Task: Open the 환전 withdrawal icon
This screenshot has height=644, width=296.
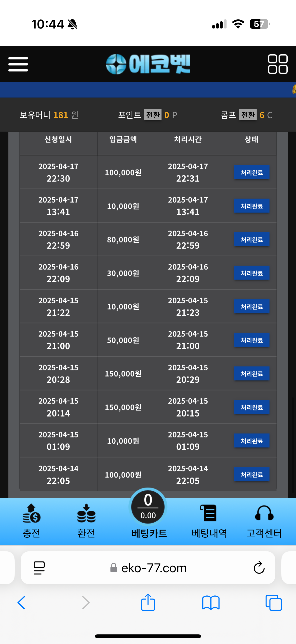Action: 86,514
